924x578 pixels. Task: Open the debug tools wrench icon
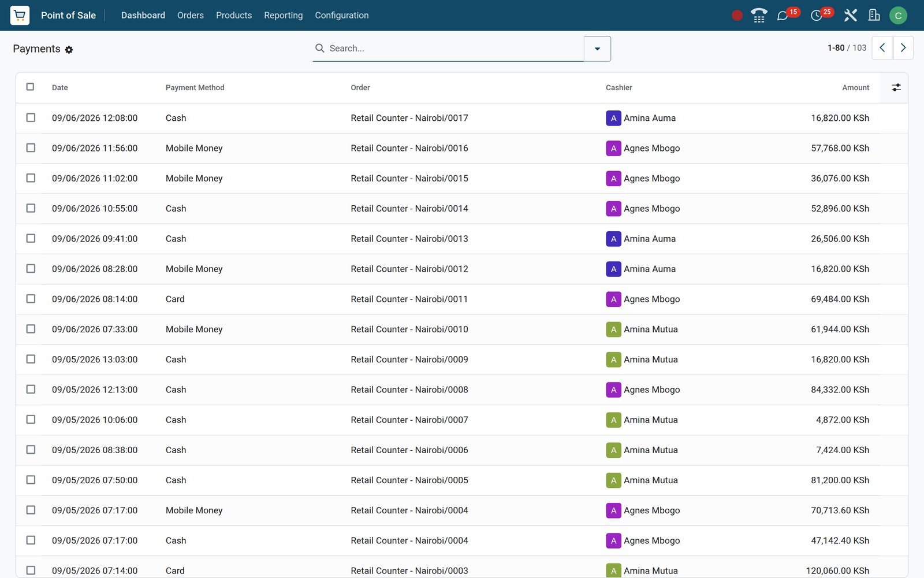click(850, 16)
